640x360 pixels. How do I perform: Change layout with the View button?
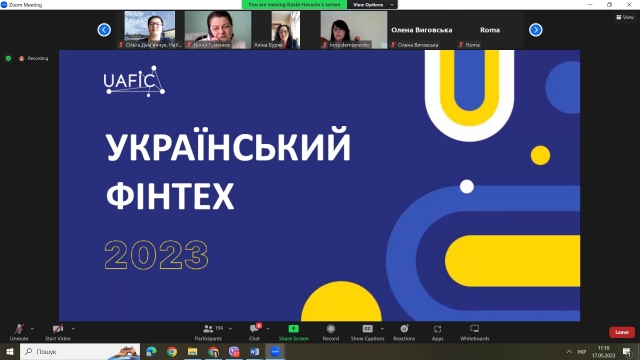[625, 17]
